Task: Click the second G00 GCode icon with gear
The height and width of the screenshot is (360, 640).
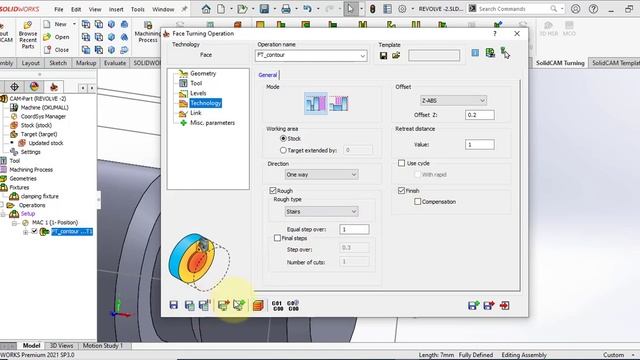Action: [x=293, y=306]
